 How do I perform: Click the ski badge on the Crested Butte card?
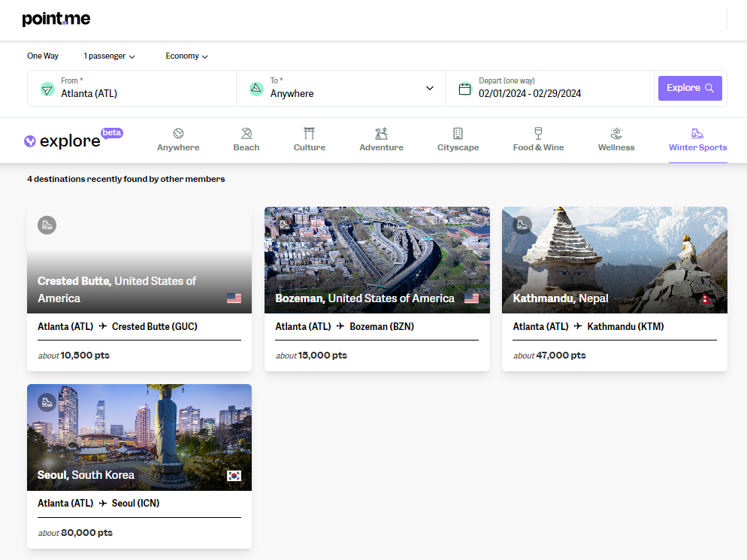47,225
